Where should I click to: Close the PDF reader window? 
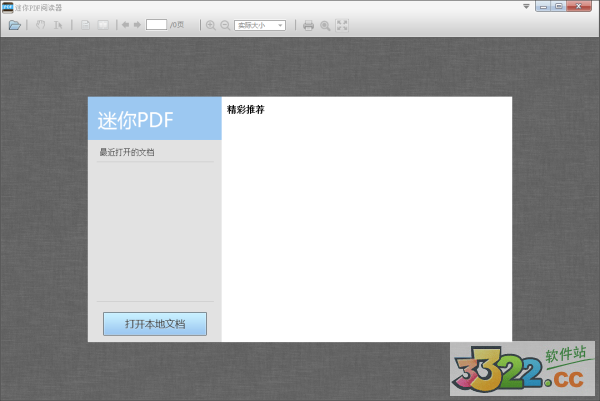coord(579,6)
